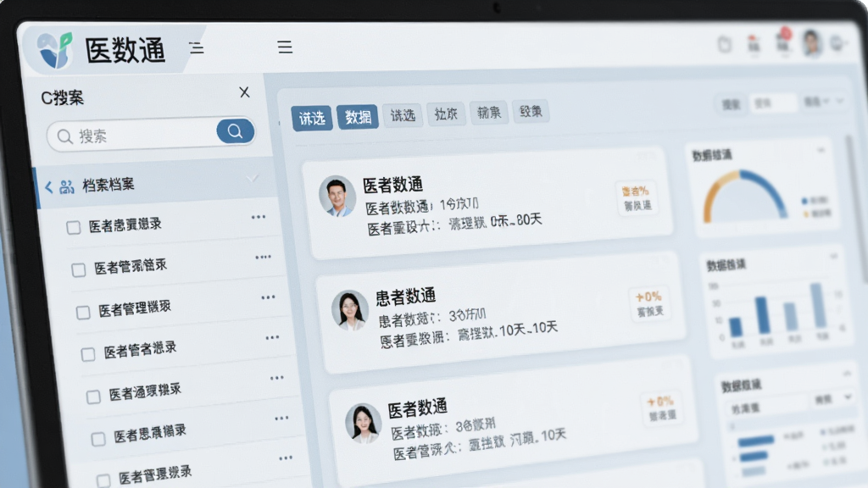The width and height of the screenshot is (868, 488).
Task: Open the ellipsis menu of the third list row
Action: [x=268, y=297]
